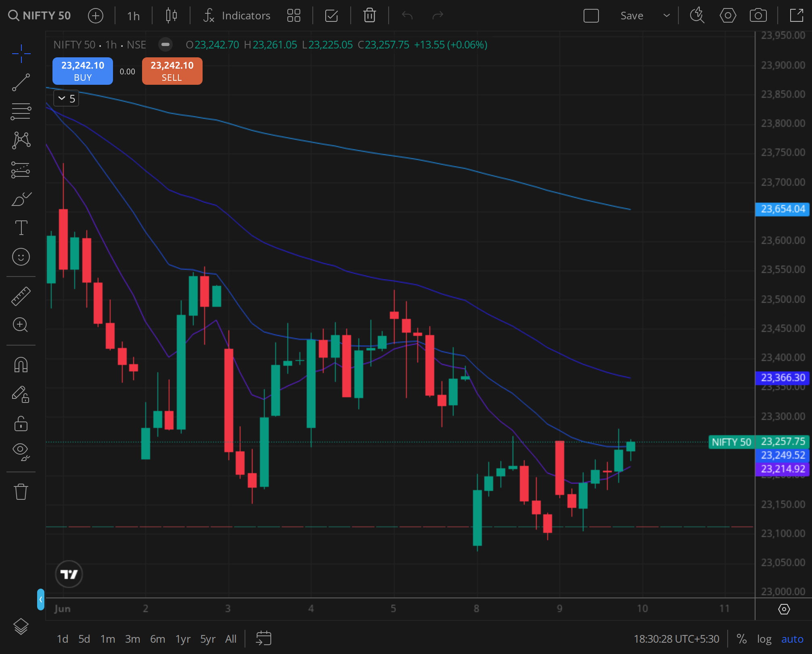
Task: Set the date range to 1m
Action: click(108, 639)
